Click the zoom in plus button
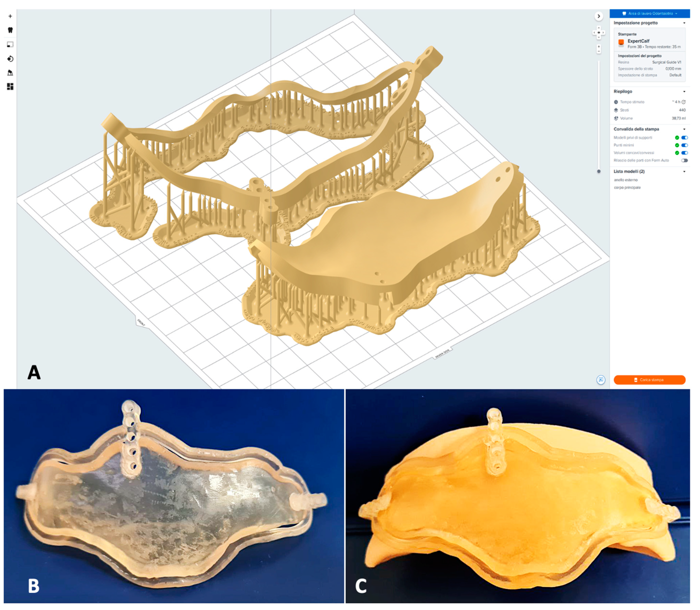 point(599,47)
